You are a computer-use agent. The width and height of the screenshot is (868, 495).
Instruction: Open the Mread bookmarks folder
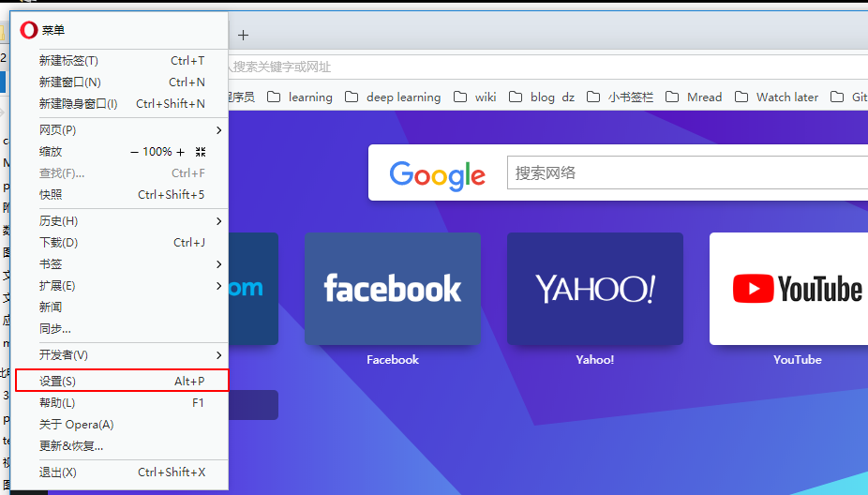(x=694, y=97)
